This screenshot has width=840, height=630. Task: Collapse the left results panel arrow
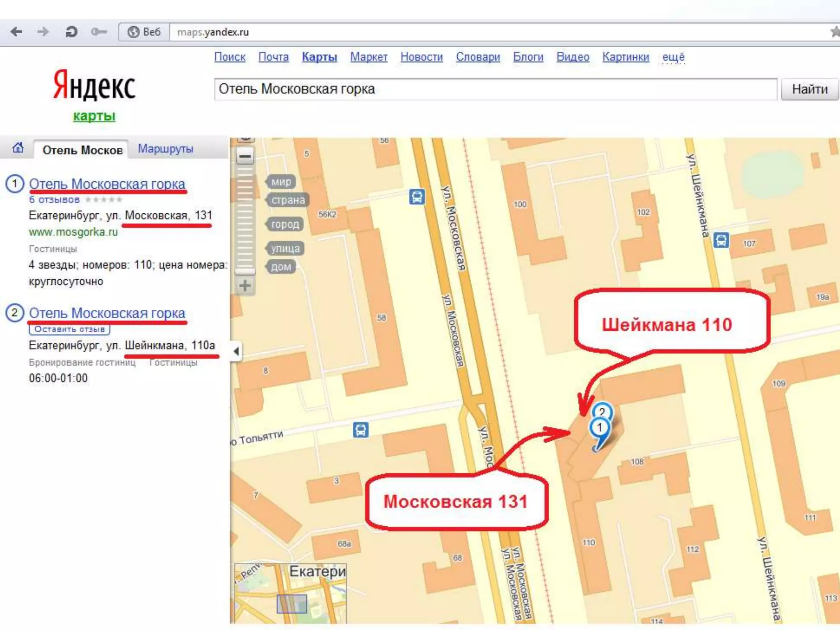point(236,351)
